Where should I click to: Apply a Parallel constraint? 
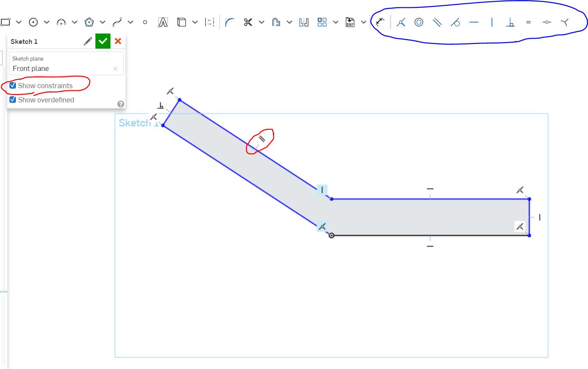click(x=438, y=22)
